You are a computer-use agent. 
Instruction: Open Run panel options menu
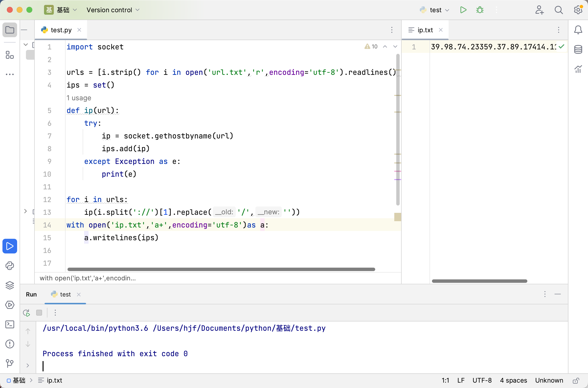pos(545,294)
